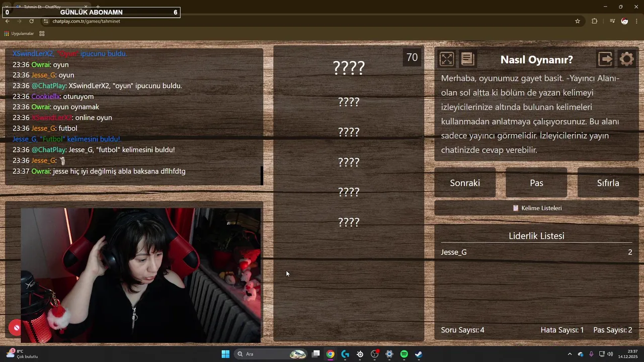This screenshot has width=644, height=362.
Task: Bookmark page with the star icon
Action: point(578,21)
